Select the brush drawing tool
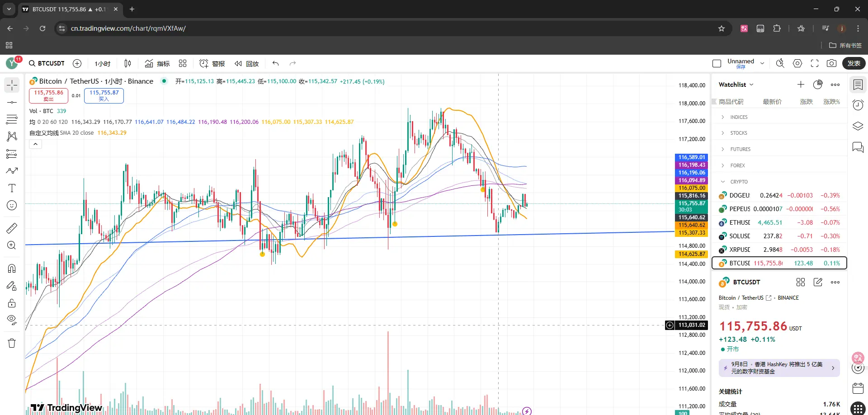The height and width of the screenshot is (415, 868). 12,171
